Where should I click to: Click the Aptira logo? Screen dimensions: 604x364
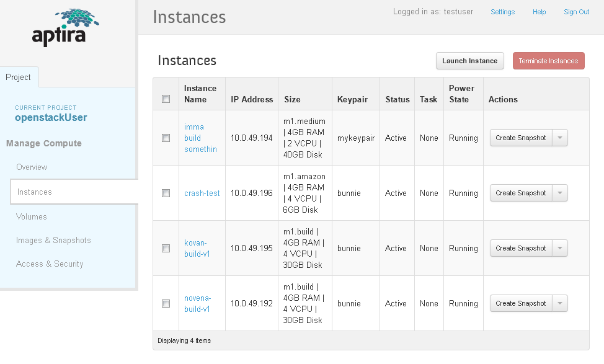click(65, 28)
